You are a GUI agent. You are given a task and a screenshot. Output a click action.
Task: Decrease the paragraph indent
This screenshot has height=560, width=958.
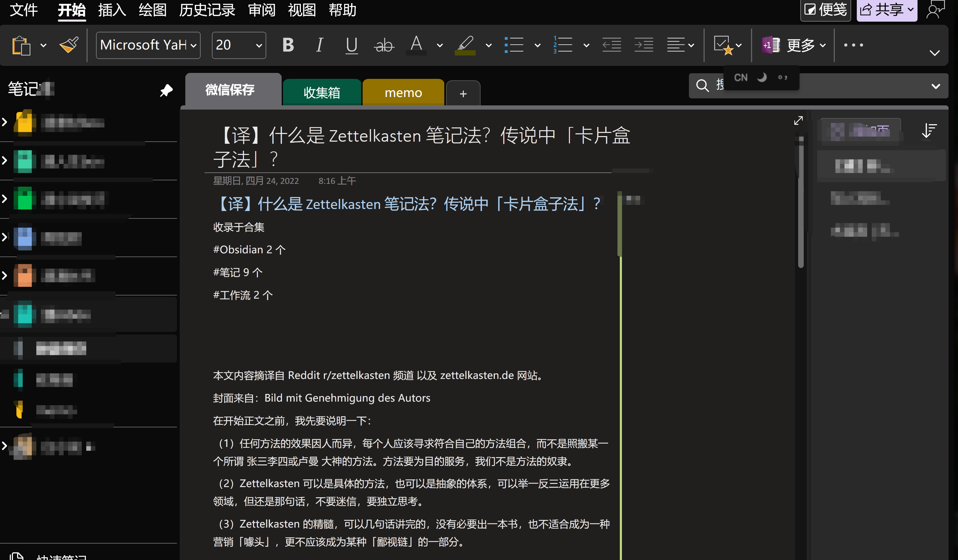coord(611,45)
